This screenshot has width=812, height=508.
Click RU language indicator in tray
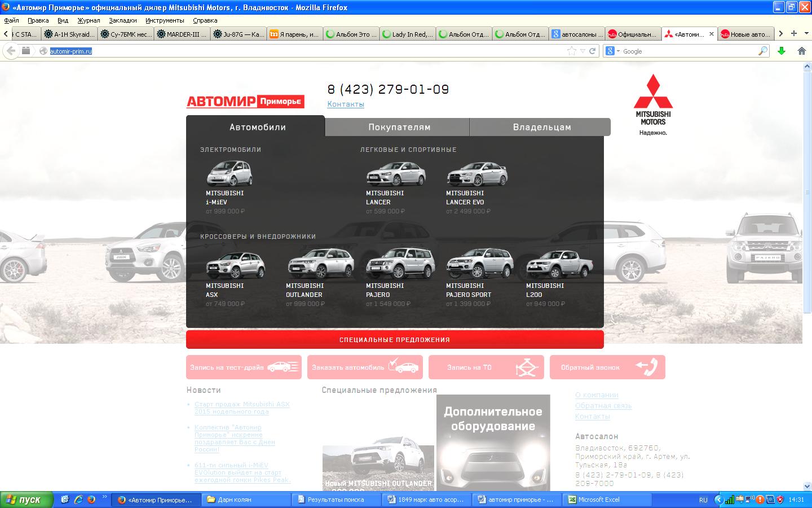point(703,500)
